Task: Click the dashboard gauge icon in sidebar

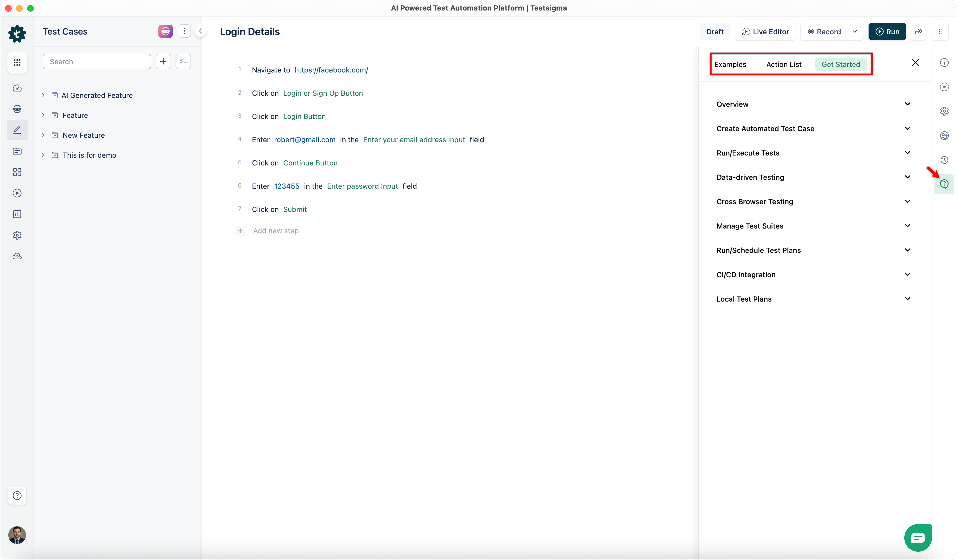Action: pyautogui.click(x=17, y=88)
